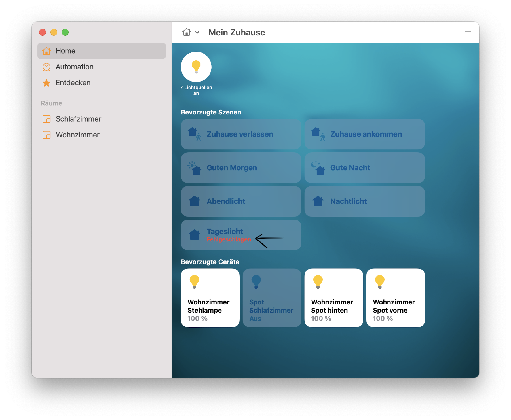
Task: Click the Mein Zuhause title
Action: pyautogui.click(x=237, y=32)
